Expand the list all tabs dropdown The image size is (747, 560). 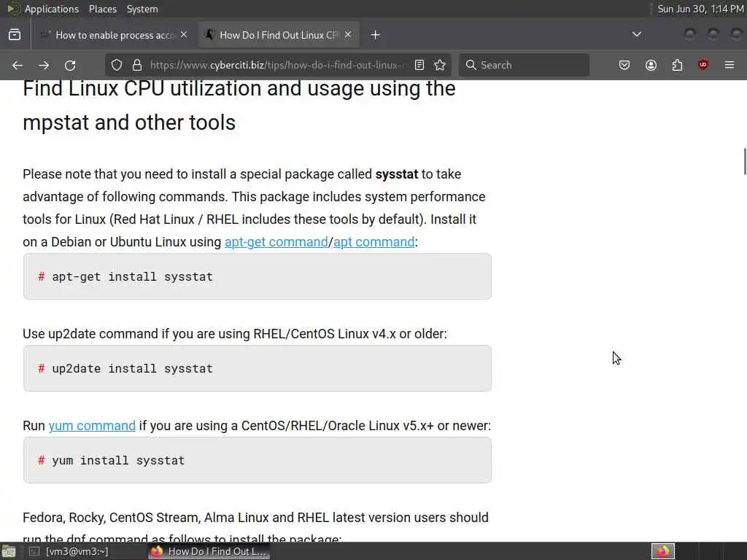click(x=637, y=34)
